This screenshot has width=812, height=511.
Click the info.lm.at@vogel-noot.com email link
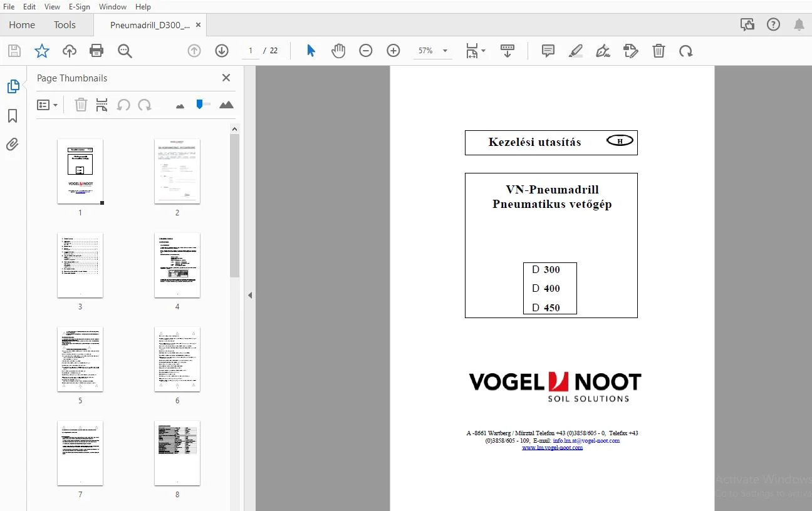[586, 440]
